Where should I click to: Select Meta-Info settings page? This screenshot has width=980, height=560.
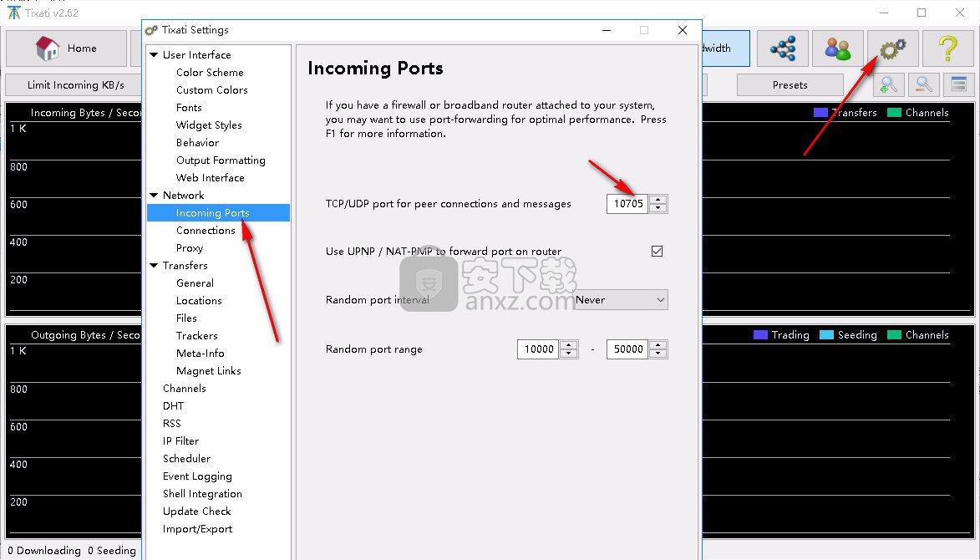tap(200, 353)
